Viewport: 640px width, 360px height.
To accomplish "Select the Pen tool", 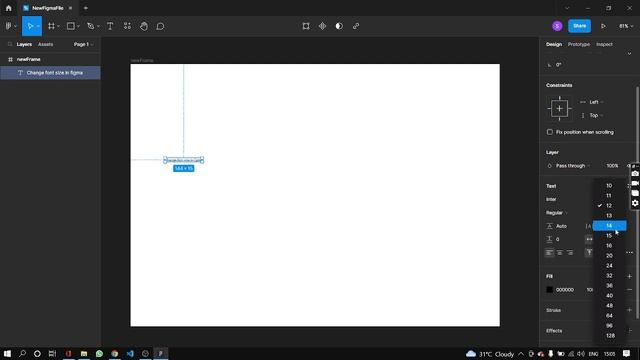I will pos(91,26).
